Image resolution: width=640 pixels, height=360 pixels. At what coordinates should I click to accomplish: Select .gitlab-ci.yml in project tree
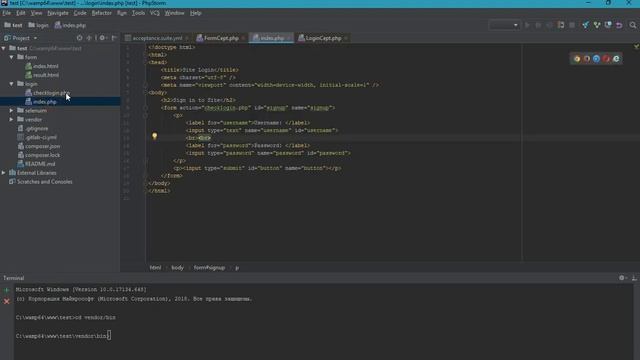pos(41,138)
